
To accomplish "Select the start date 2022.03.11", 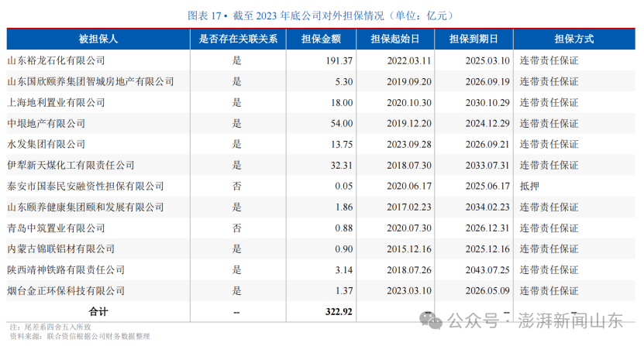I will [409, 60].
